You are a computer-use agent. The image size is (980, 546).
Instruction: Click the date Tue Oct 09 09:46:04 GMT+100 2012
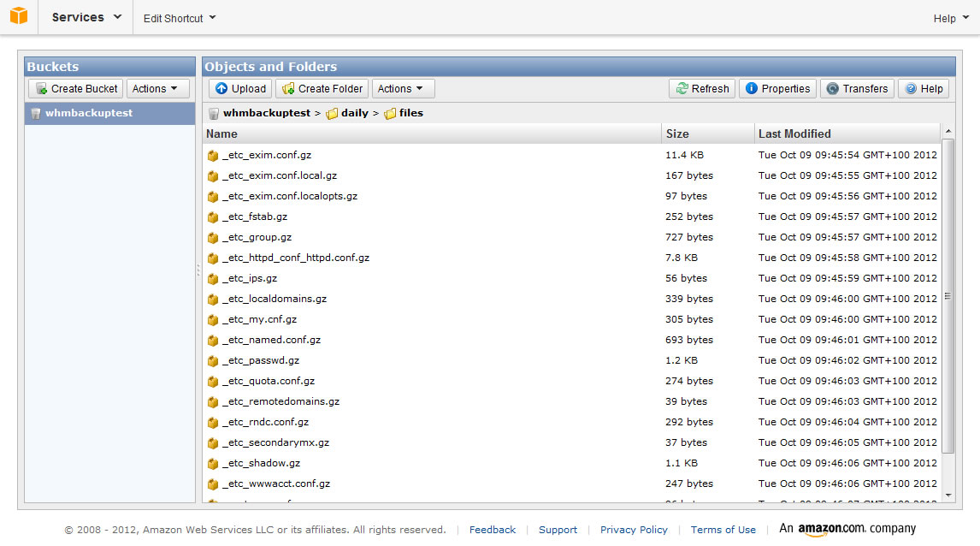pos(847,422)
